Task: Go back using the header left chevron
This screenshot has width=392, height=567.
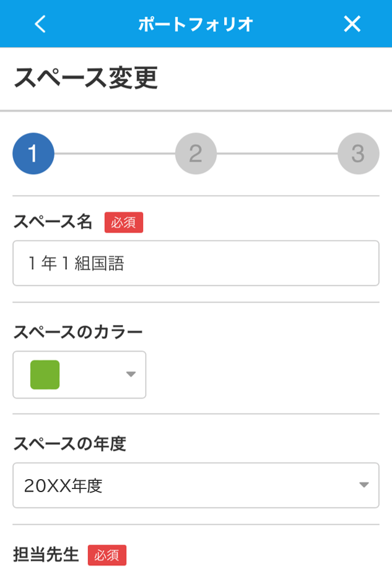Action: click(x=40, y=24)
